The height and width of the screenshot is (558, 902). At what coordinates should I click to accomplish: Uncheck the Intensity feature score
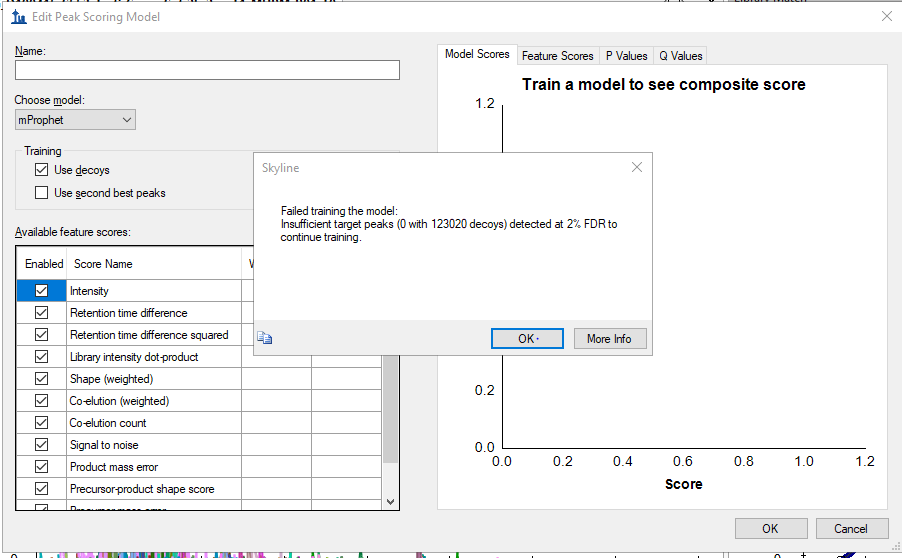coord(42,291)
